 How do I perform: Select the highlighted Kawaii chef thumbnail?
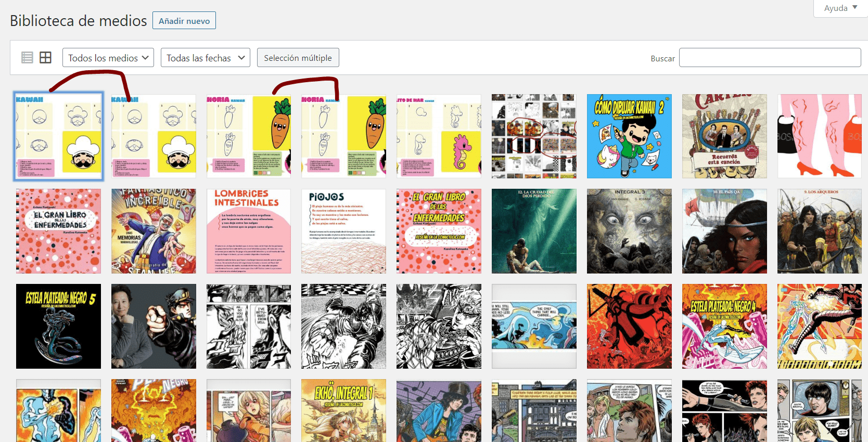[58, 136]
